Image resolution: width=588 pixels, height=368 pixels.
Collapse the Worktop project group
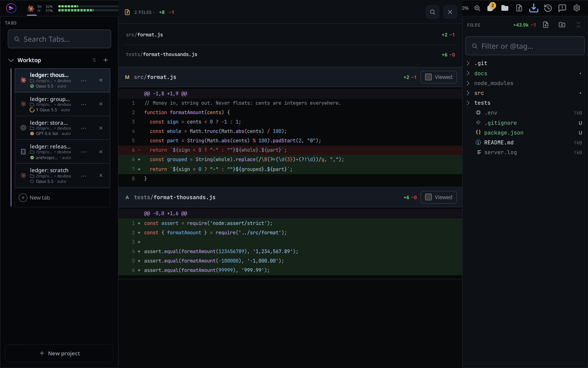pyautogui.click(x=11, y=60)
